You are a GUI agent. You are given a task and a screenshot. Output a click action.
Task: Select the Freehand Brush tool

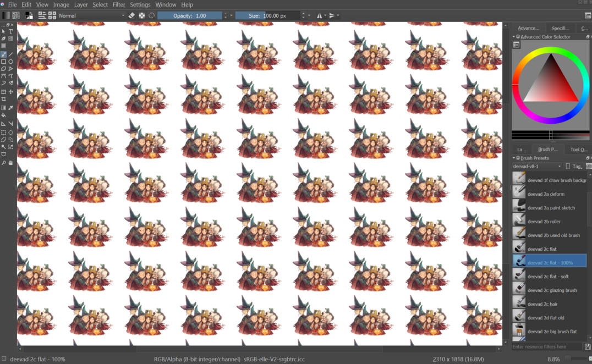click(4, 53)
